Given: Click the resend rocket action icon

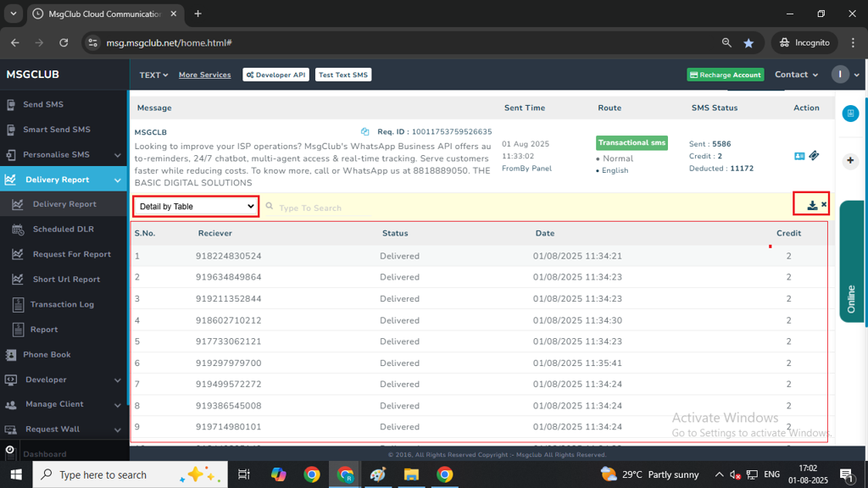Looking at the screenshot, I should [814, 156].
